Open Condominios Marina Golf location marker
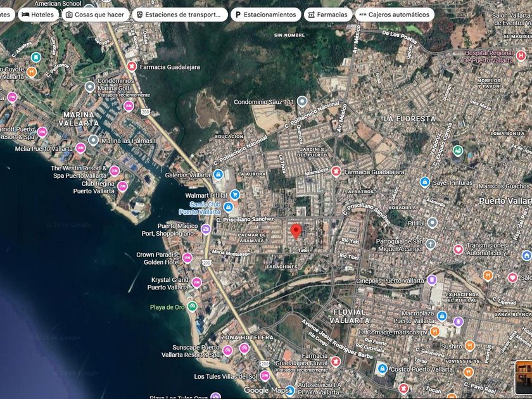 tap(89, 87)
